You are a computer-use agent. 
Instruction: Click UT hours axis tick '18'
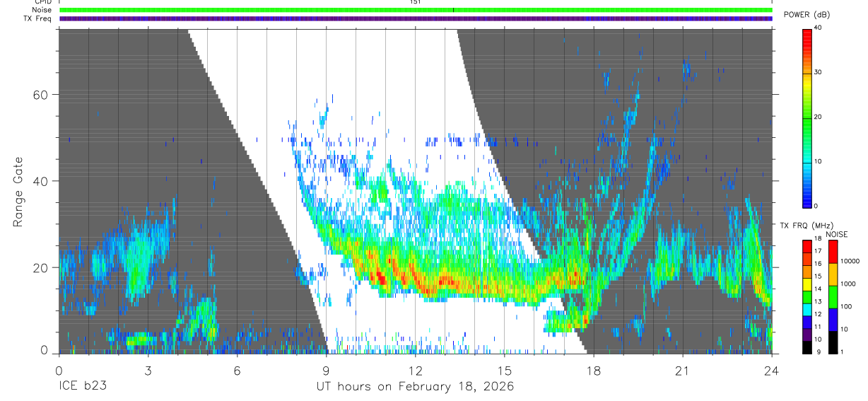(593, 371)
